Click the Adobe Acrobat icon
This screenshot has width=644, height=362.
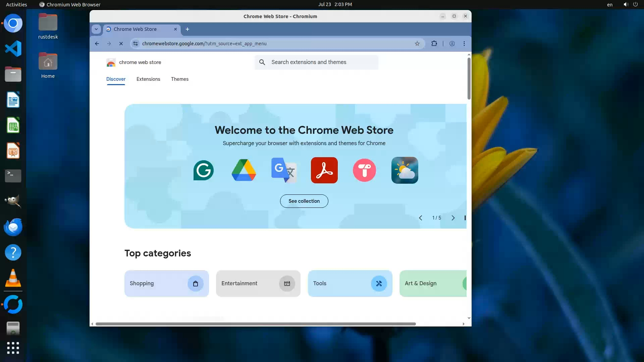point(324,170)
